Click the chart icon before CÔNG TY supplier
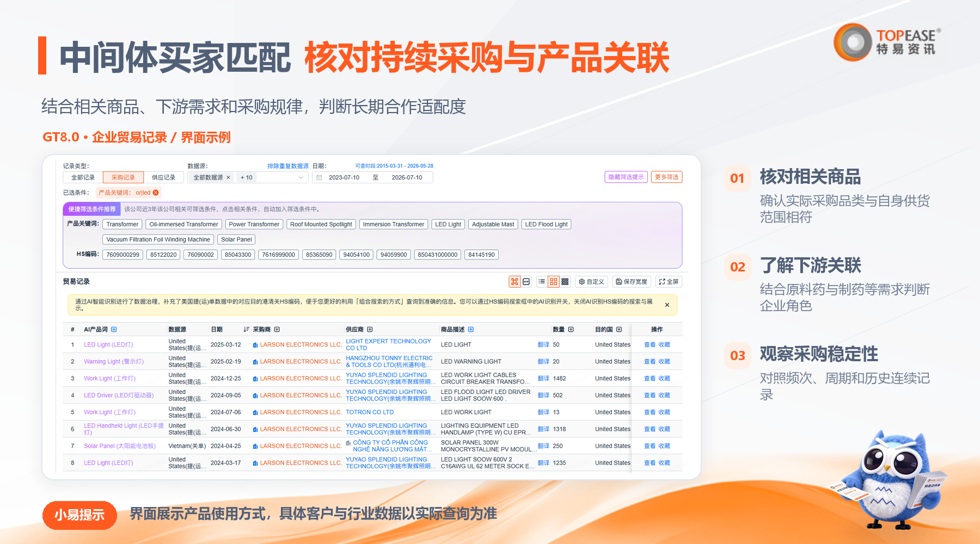The height and width of the screenshot is (544, 980). pyautogui.click(x=348, y=443)
